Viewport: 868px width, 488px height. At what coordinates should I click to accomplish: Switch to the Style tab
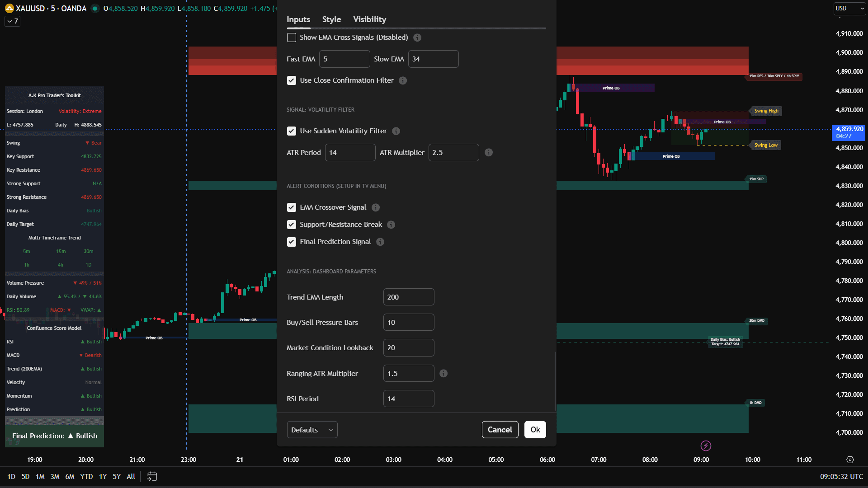coord(331,19)
